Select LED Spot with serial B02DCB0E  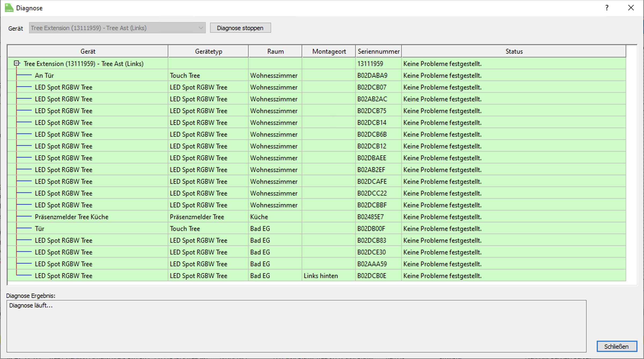63,276
